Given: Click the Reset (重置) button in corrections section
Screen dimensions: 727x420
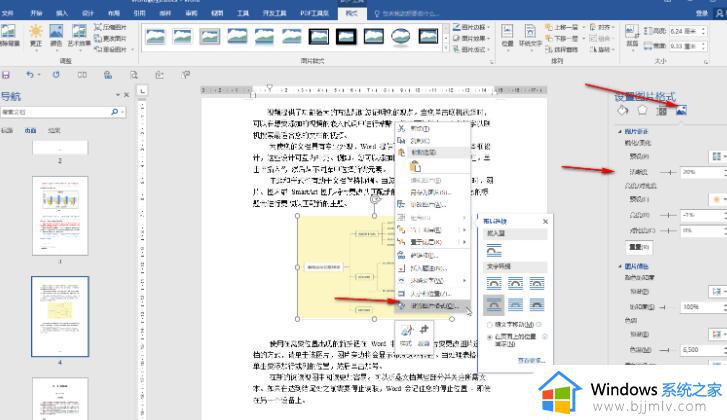Looking at the screenshot, I should 639,247.
